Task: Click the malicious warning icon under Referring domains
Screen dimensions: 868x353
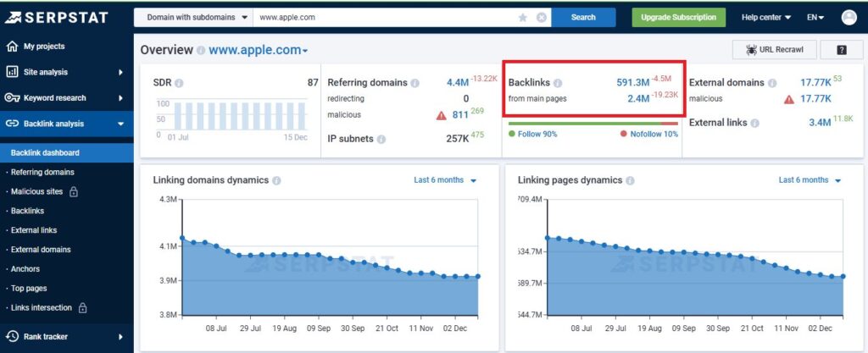Action: click(x=441, y=115)
